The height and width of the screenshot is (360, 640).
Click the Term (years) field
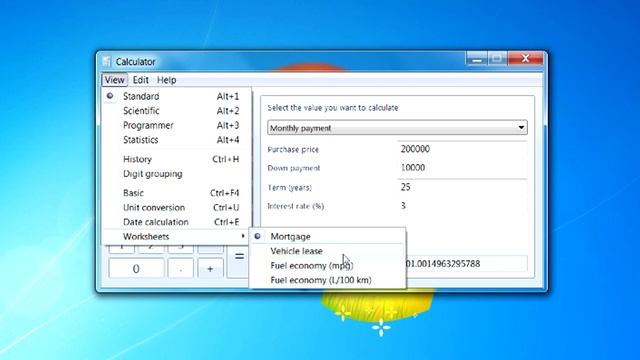(462, 187)
